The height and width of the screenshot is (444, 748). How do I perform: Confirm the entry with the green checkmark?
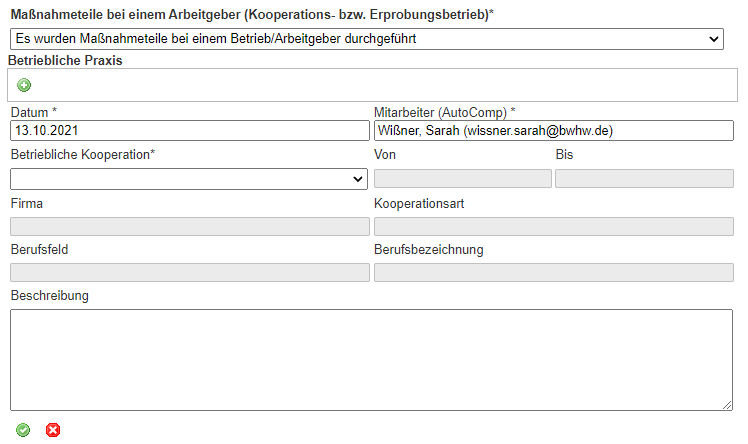coord(23,430)
